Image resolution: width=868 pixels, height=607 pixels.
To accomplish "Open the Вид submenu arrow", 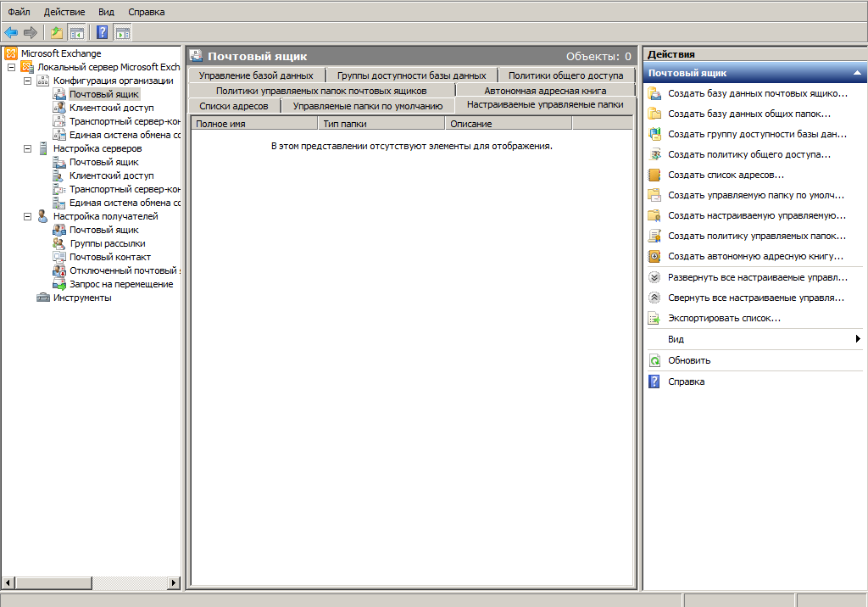I will coord(858,339).
